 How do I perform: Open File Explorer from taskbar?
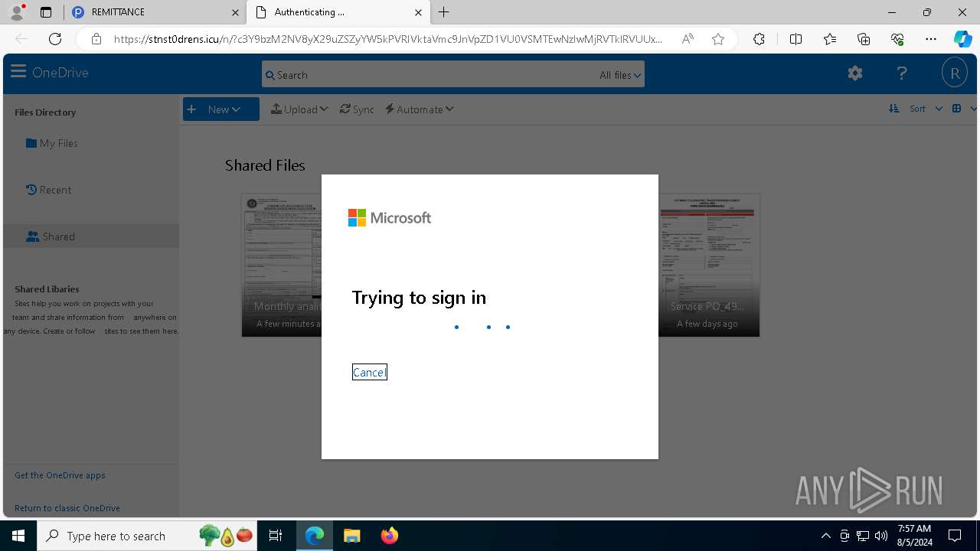[x=351, y=536]
